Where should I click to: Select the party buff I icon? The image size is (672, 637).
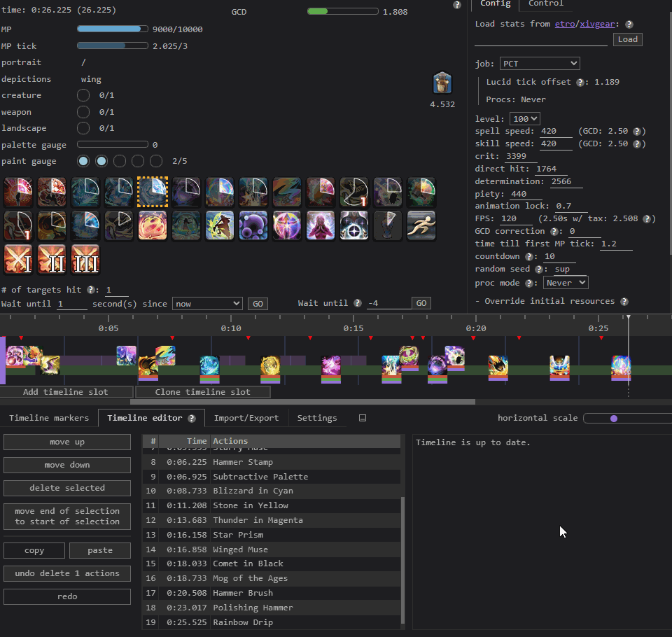coord(17,259)
